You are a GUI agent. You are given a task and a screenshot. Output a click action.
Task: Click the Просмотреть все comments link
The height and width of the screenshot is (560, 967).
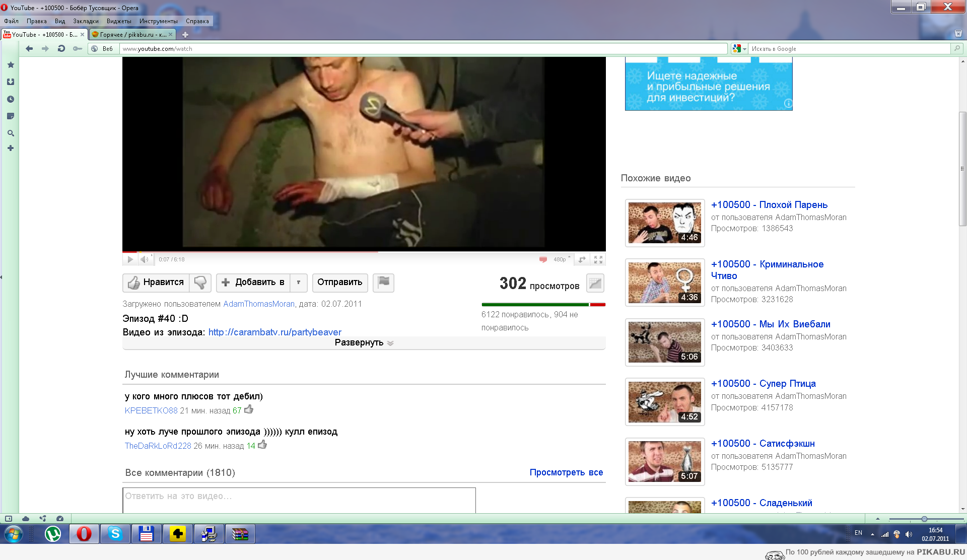click(x=566, y=472)
